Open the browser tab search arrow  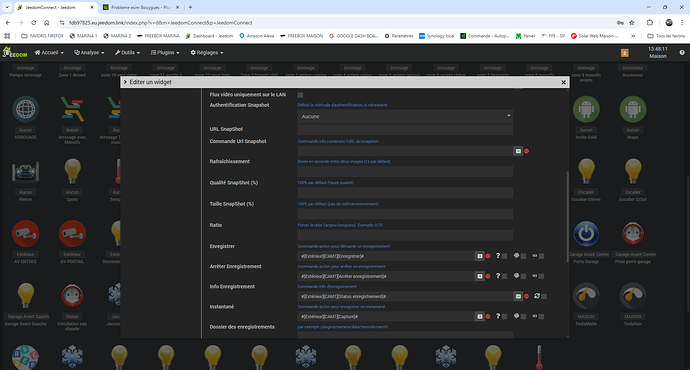7,7
